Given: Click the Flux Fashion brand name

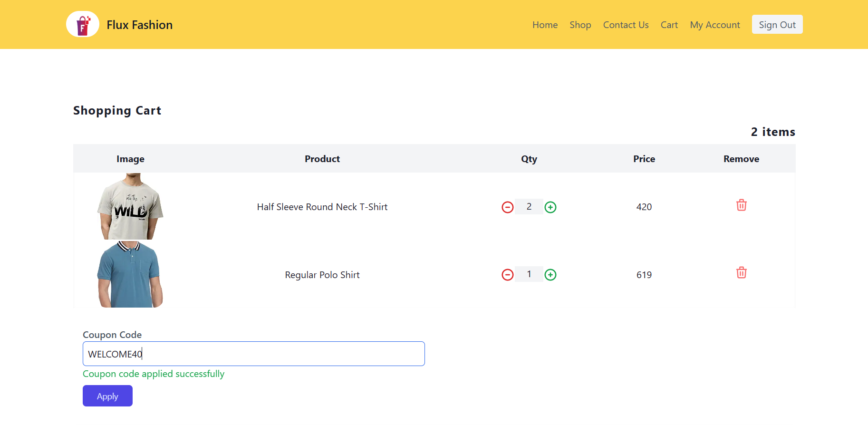Looking at the screenshot, I should tap(139, 25).
